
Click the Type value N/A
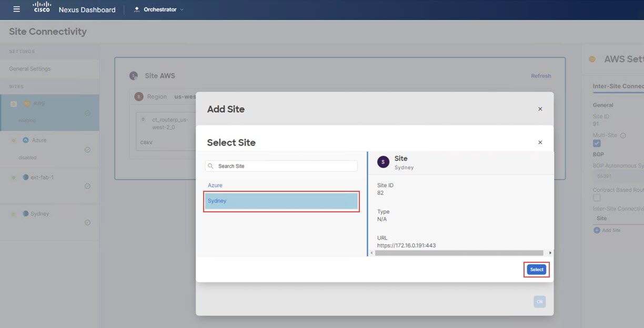point(382,219)
